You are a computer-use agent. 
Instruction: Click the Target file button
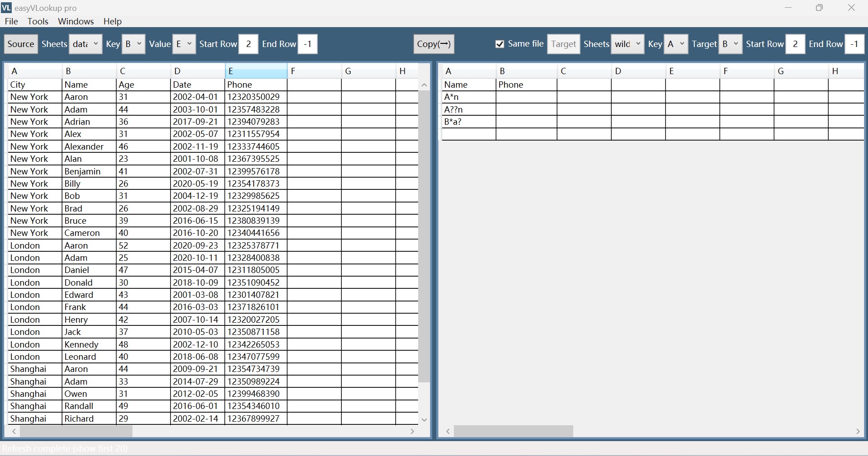point(563,44)
